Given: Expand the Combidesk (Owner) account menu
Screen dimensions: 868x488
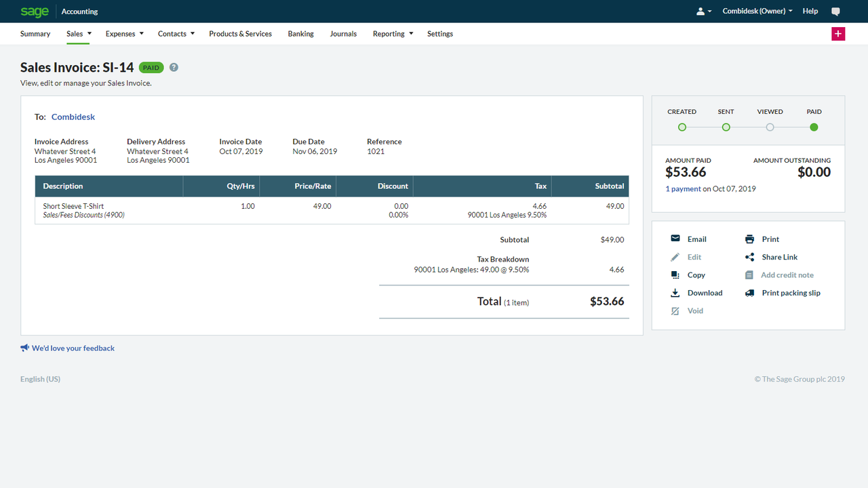Looking at the screenshot, I should pyautogui.click(x=757, y=11).
